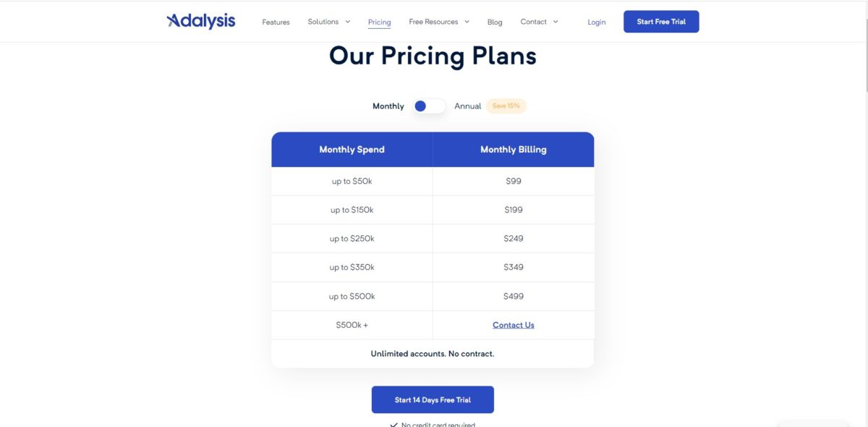
Task: Expand the Contact dropdown menu
Action: [539, 22]
